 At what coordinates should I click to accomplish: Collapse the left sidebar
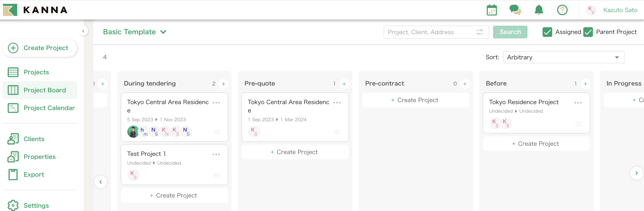pos(83,31)
